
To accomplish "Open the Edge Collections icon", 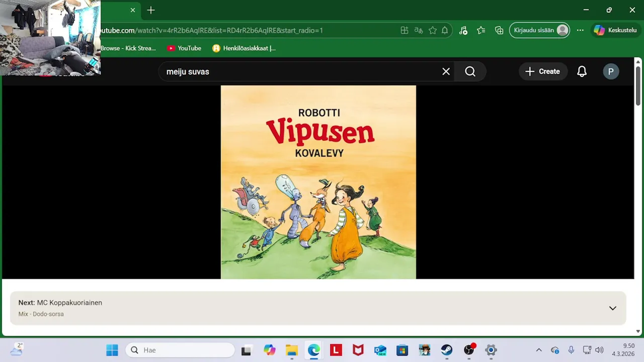I will click(499, 30).
